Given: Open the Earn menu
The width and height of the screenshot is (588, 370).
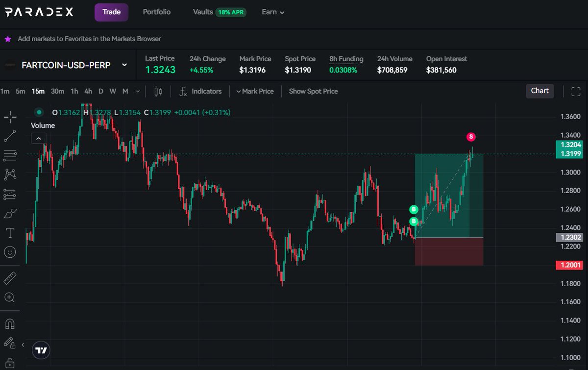Looking at the screenshot, I should (x=272, y=12).
